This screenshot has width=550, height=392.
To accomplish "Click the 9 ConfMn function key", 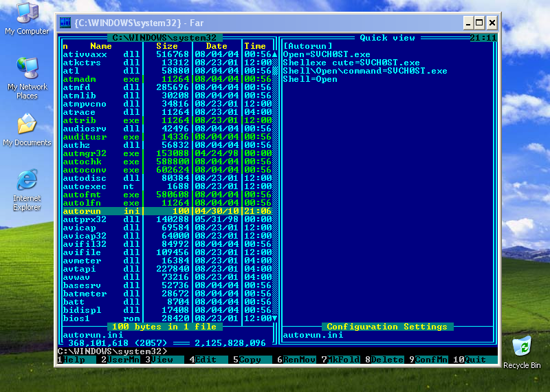I will pos(428,360).
